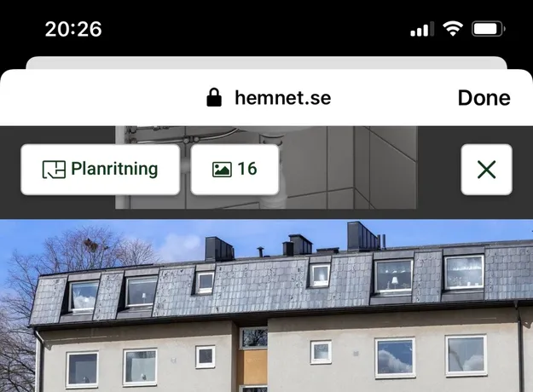The height and width of the screenshot is (392, 533).
Task: Click the number 16 image count
Action: click(x=247, y=169)
